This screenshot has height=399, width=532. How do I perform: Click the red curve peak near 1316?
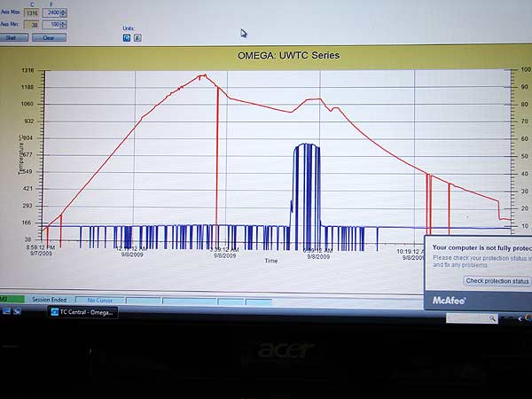(203, 75)
